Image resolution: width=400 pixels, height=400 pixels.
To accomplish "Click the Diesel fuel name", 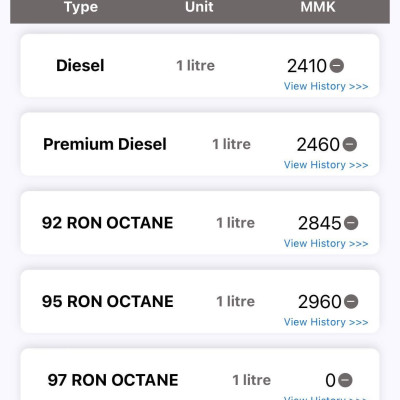I will click(x=80, y=65).
